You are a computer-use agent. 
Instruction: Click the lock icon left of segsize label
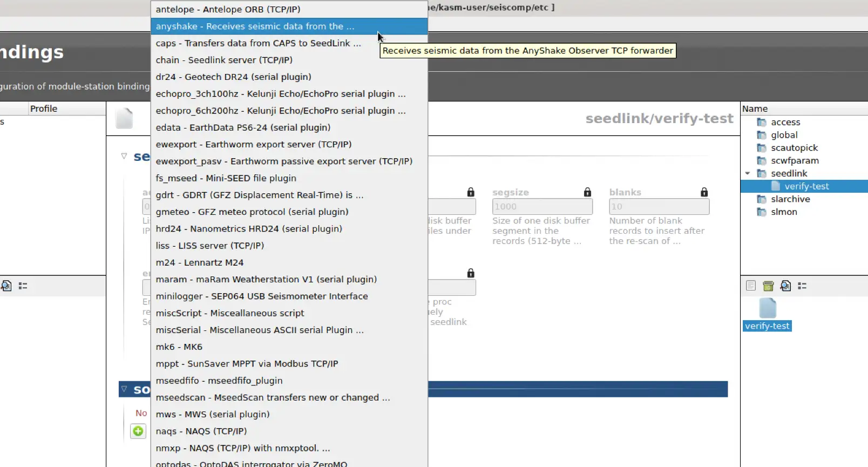click(471, 192)
